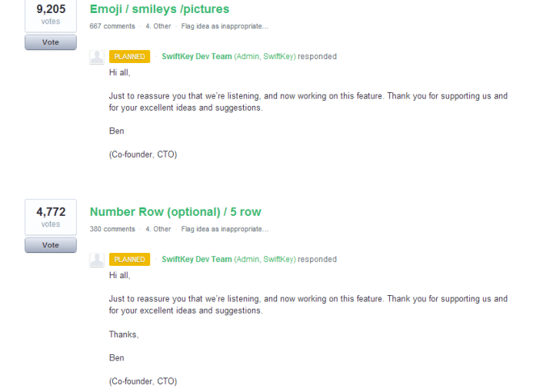This screenshot has height=392, width=533.
Task: Click the PLANNED status badge on Number Row idea
Action: pos(129,260)
